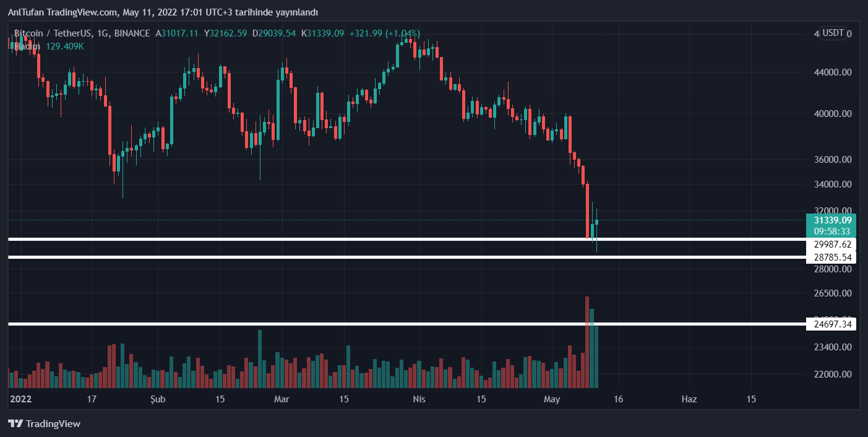Click the 2022 label on time axis

pos(22,399)
